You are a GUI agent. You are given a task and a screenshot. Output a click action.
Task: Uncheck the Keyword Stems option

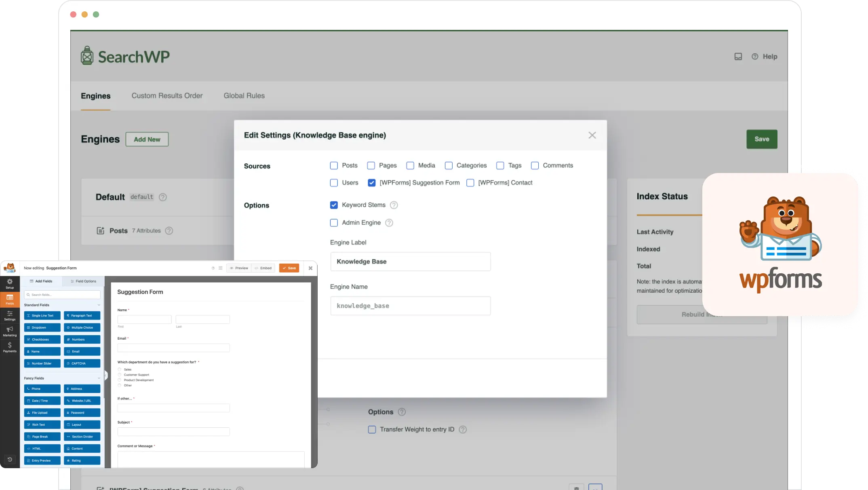click(x=334, y=205)
